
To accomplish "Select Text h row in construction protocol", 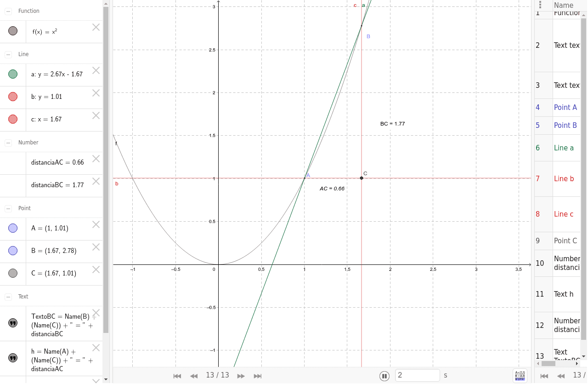I will click(558, 294).
